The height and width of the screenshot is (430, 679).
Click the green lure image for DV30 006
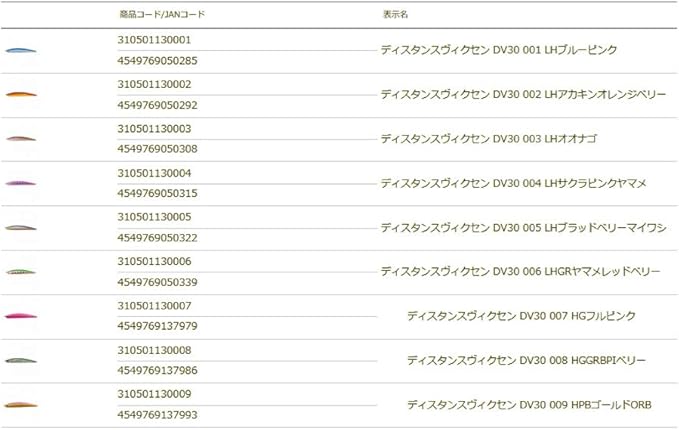tap(20, 271)
